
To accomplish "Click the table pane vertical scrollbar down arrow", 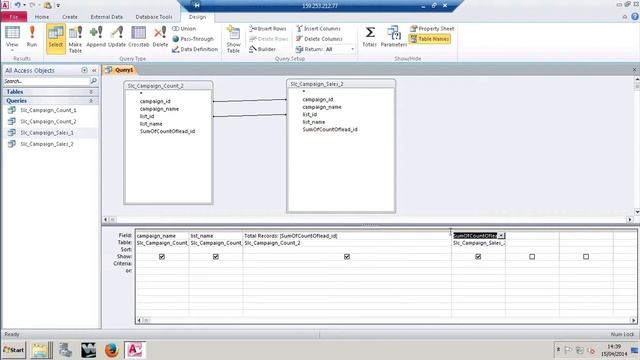I will [x=637, y=212].
